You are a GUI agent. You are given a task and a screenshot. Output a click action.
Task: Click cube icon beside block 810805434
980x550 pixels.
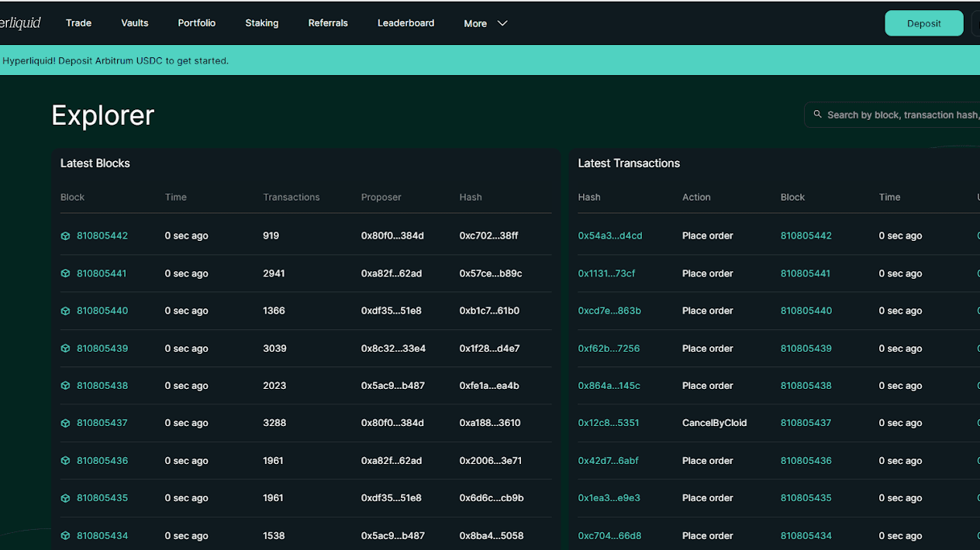coord(65,536)
